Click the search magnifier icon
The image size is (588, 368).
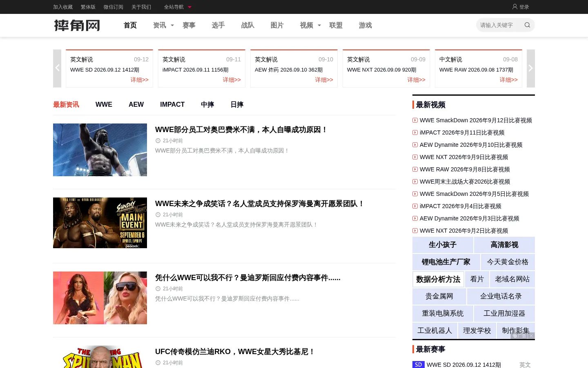pyautogui.click(x=527, y=25)
